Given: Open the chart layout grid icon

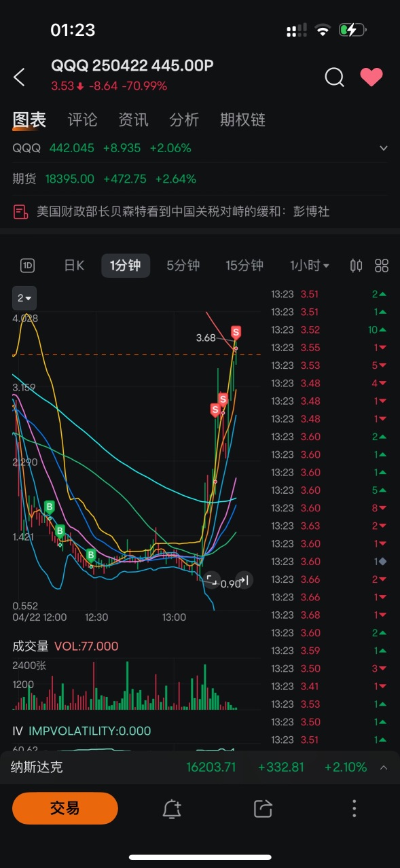Looking at the screenshot, I should point(382,266).
